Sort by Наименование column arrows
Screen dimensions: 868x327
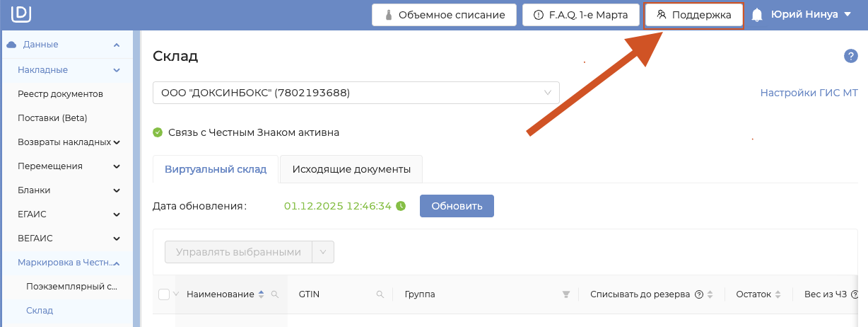262,294
